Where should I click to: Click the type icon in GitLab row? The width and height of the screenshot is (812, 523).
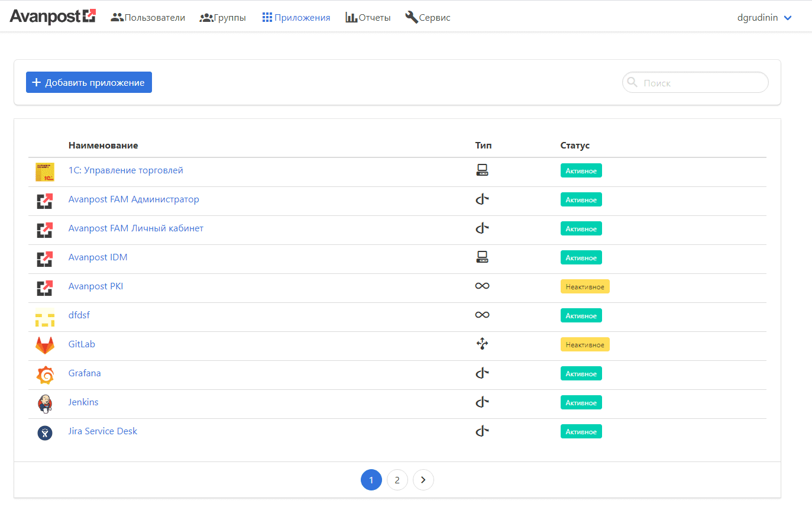482,344
